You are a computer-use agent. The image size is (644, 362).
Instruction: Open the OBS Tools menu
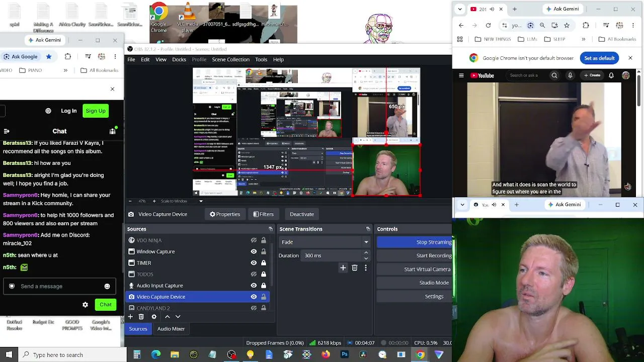click(x=261, y=59)
